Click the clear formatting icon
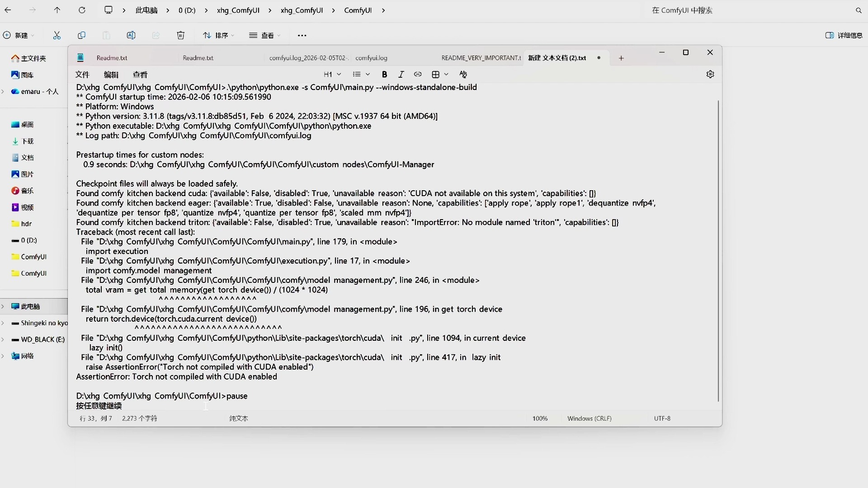Screen dimensions: 868x488 pos(463,75)
